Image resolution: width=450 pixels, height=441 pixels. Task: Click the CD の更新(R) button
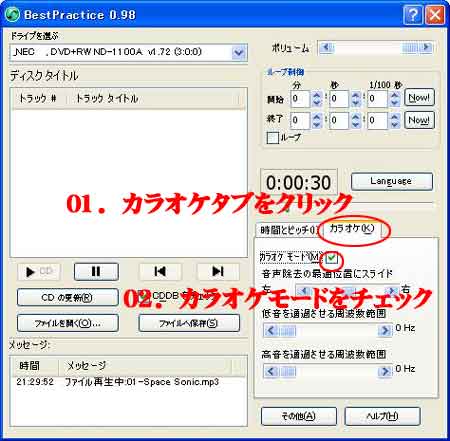pyautogui.click(x=68, y=297)
